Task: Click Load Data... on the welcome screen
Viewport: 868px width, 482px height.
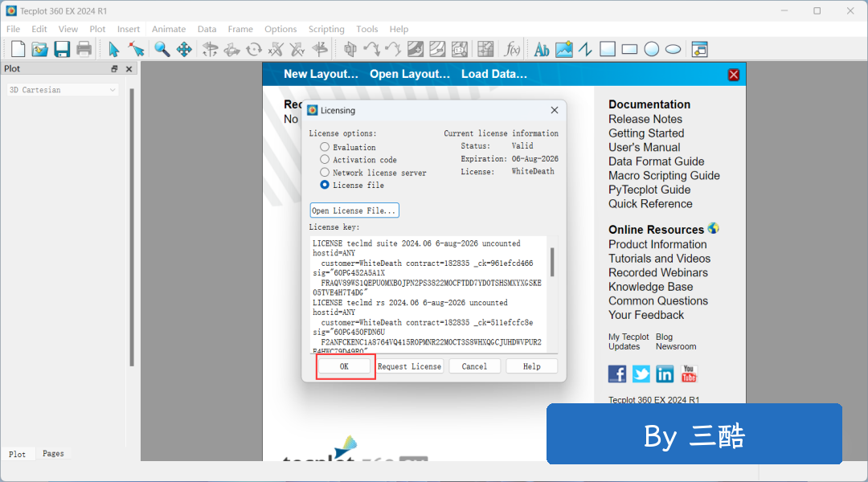Action: click(494, 74)
